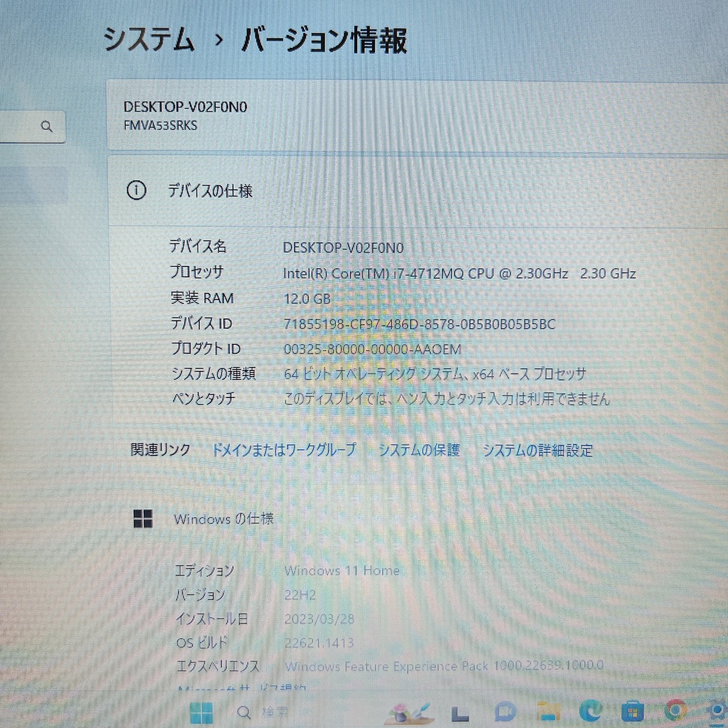Open the flower and trowel taskbar icon
Viewport: 728px width, 728px height.
(410, 713)
